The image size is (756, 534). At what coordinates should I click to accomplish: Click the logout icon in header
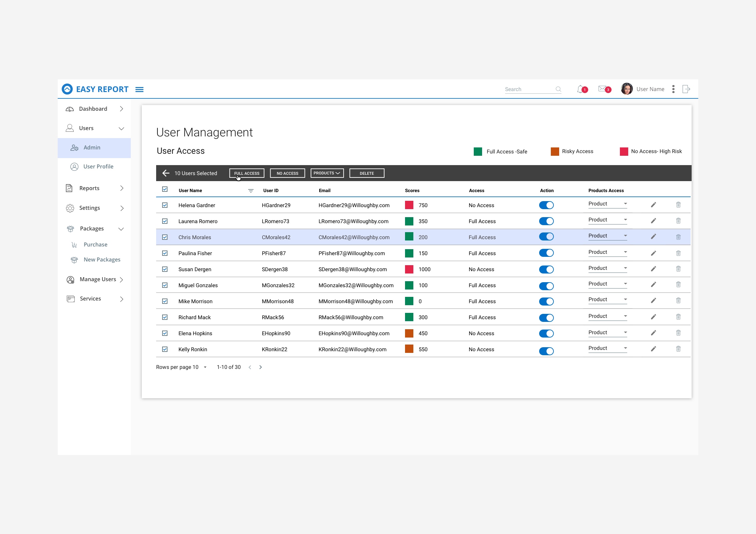[686, 89]
